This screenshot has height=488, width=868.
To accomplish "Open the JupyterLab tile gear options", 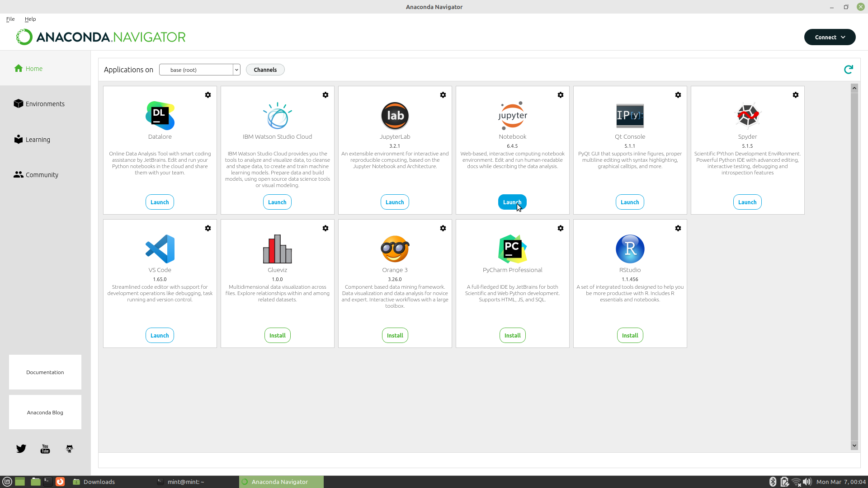I will (x=443, y=95).
